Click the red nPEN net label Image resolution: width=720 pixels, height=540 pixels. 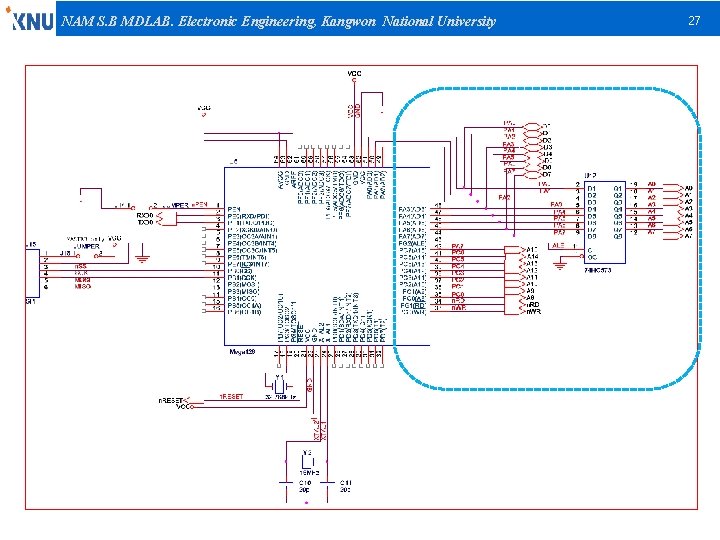199,204
